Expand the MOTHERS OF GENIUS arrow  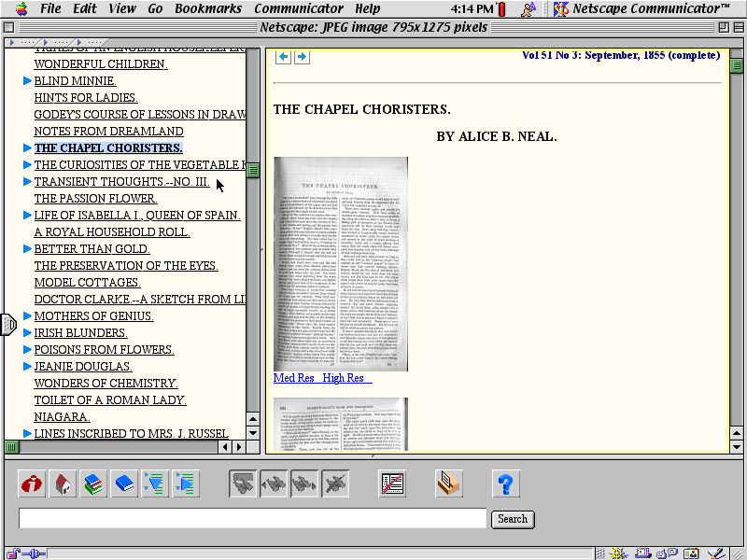[27, 316]
